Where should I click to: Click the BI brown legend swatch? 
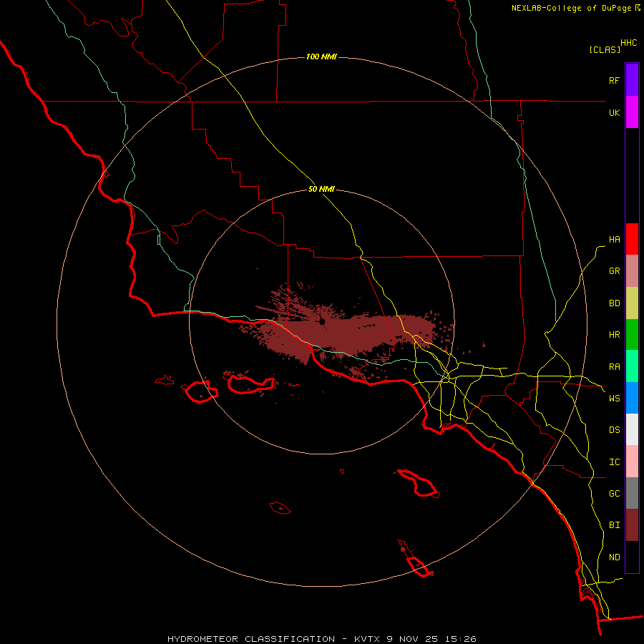pyautogui.click(x=632, y=525)
